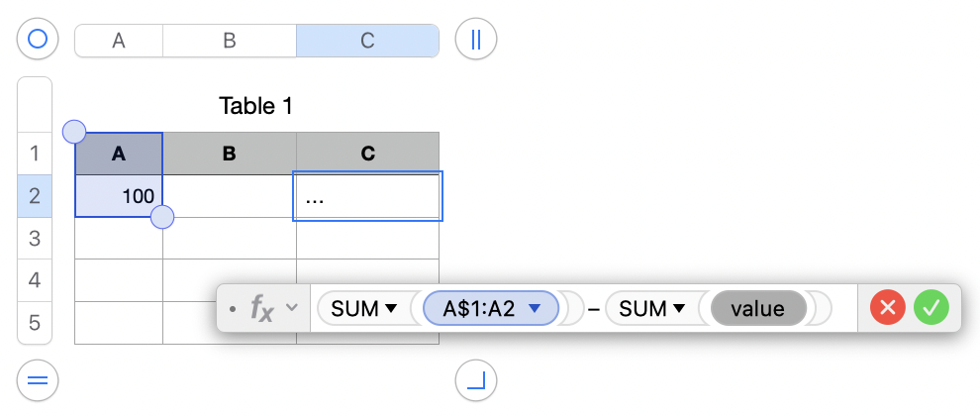Click the add columns handle
This screenshot has width=980, height=416.
click(x=475, y=40)
